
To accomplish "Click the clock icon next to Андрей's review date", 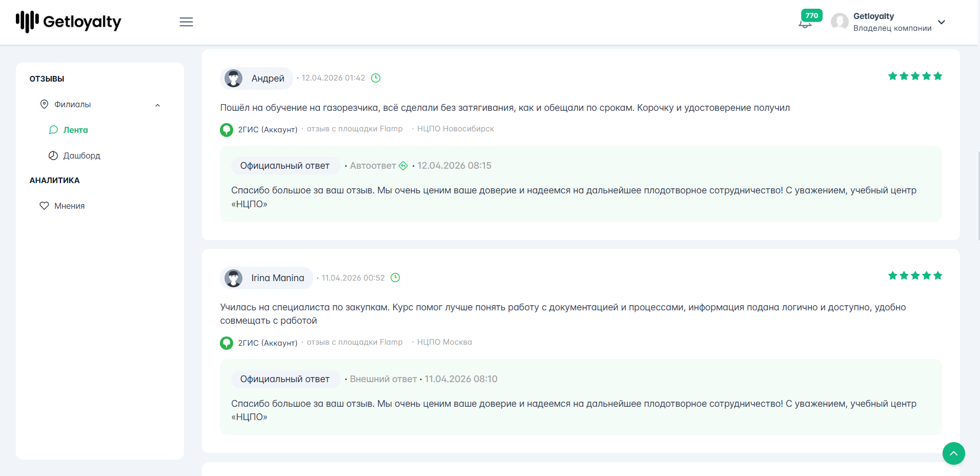I will point(376,78).
